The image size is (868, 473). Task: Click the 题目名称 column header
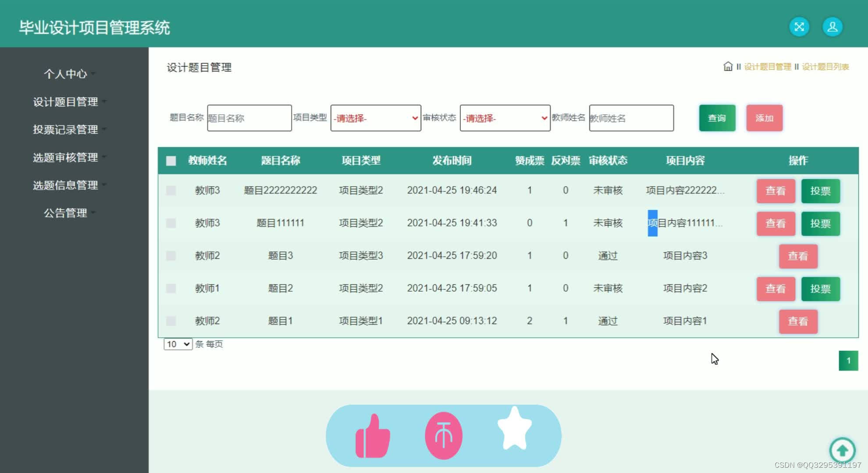pyautogui.click(x=281, y=161)
